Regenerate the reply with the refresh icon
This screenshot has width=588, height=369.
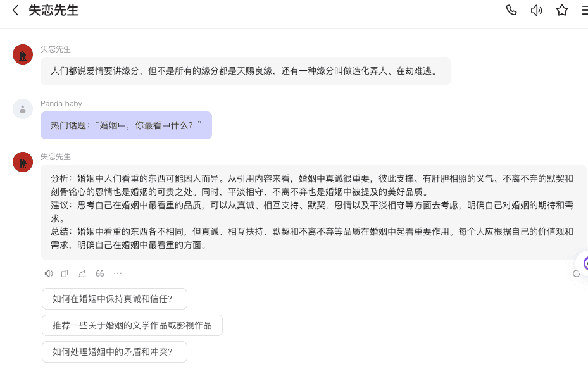coord(576,273)
